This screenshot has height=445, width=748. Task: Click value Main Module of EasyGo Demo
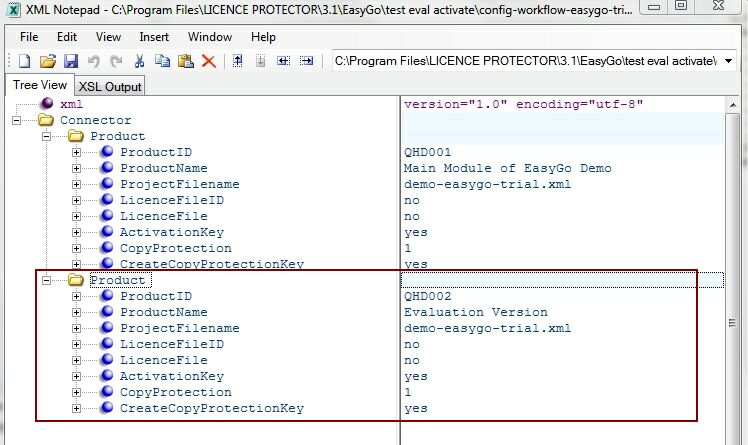[x=508, y=168]
